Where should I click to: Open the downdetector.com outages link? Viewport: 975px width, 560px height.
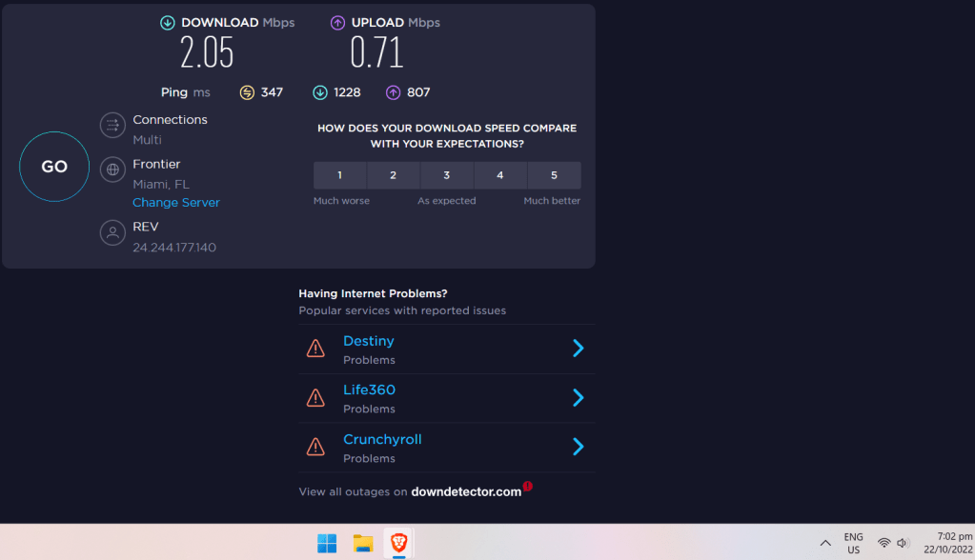[466, 491]
